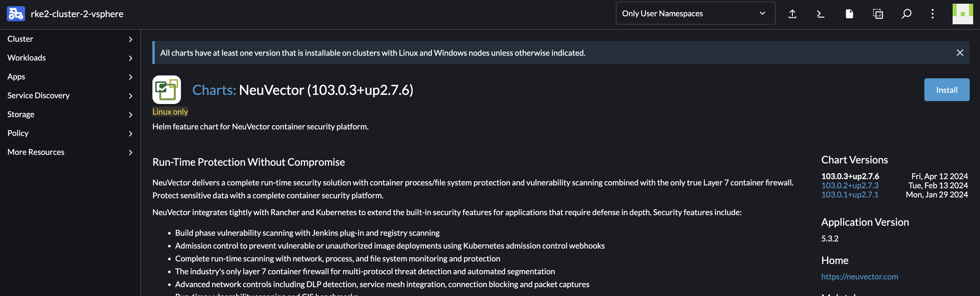Image resolution: width=980 pixels, height=296 pixels.
Task: Select chart version 103.0.2+up2.7.3
Action: click(850, 185)
